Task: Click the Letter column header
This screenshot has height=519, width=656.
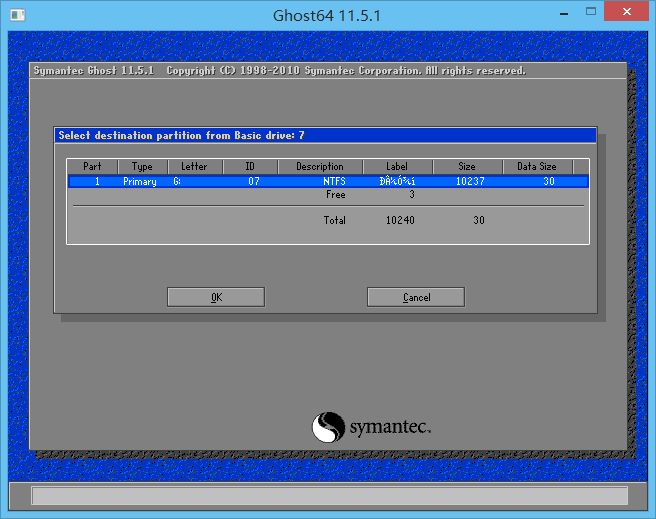Action: (x=194, y=167)
